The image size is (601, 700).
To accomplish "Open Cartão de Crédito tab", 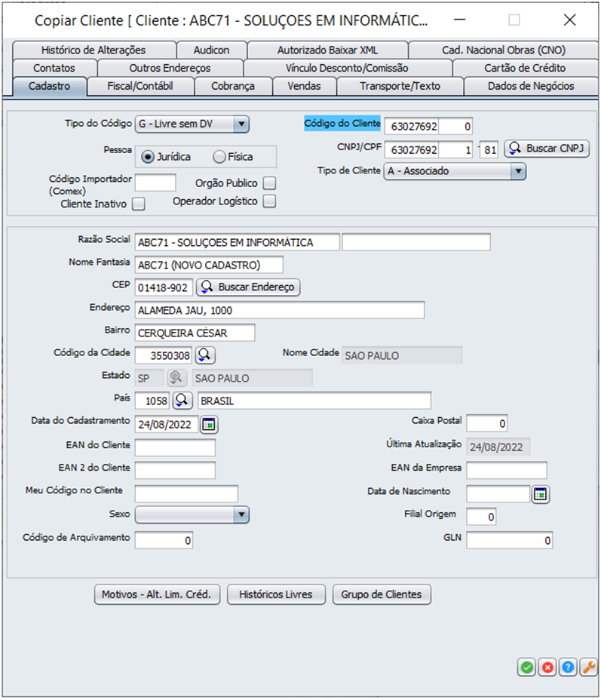I will click(x=525, y=68).
